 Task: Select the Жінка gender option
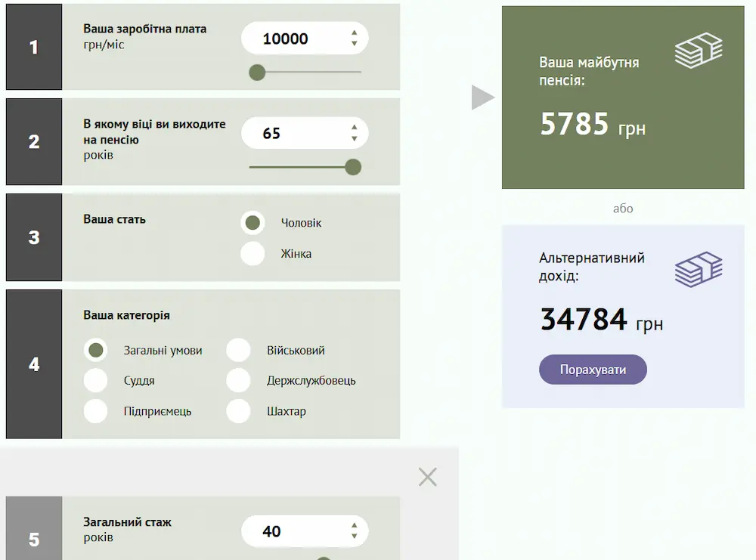point(253,254)
